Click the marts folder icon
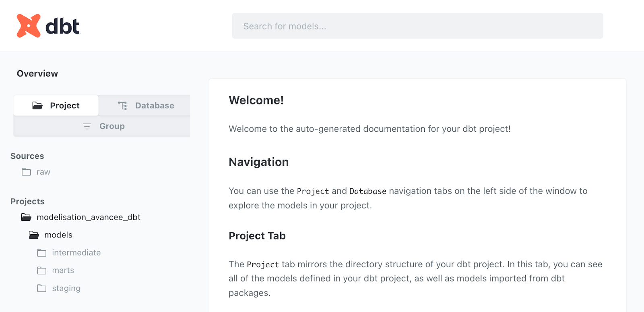The width and height of the screenshot is (644, 312). point(42,270)
